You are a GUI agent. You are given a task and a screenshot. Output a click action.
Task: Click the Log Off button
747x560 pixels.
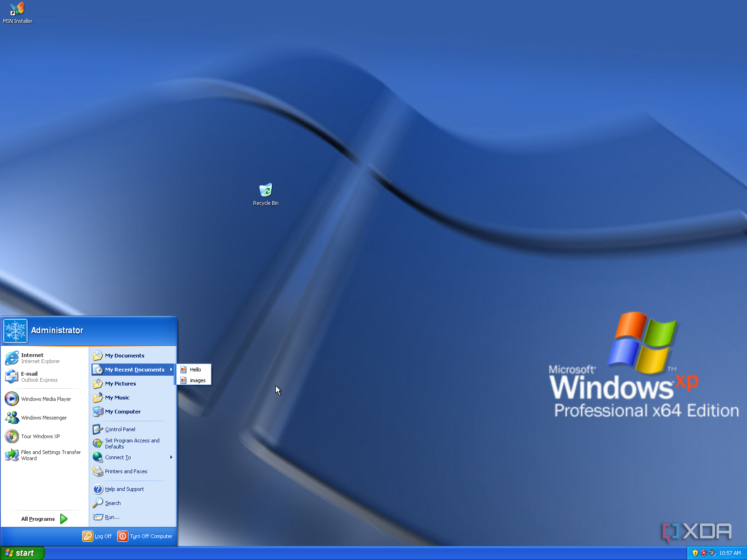(98, 536)
